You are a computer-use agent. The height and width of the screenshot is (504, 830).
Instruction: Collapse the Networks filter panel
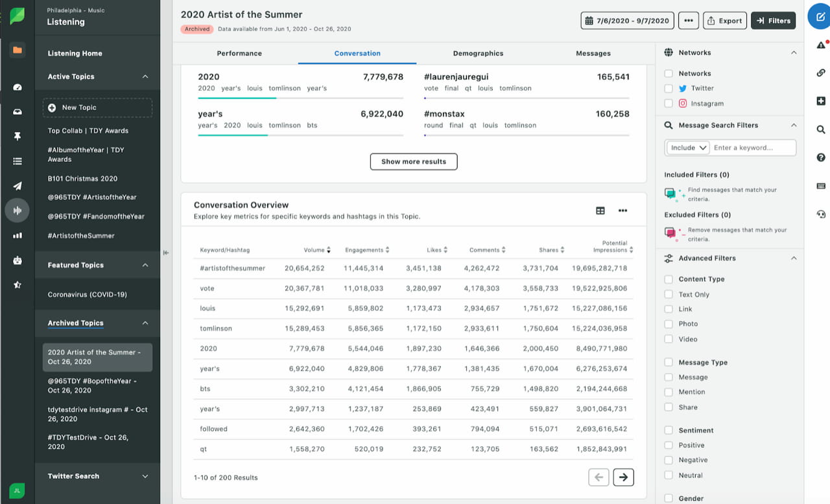794,52
